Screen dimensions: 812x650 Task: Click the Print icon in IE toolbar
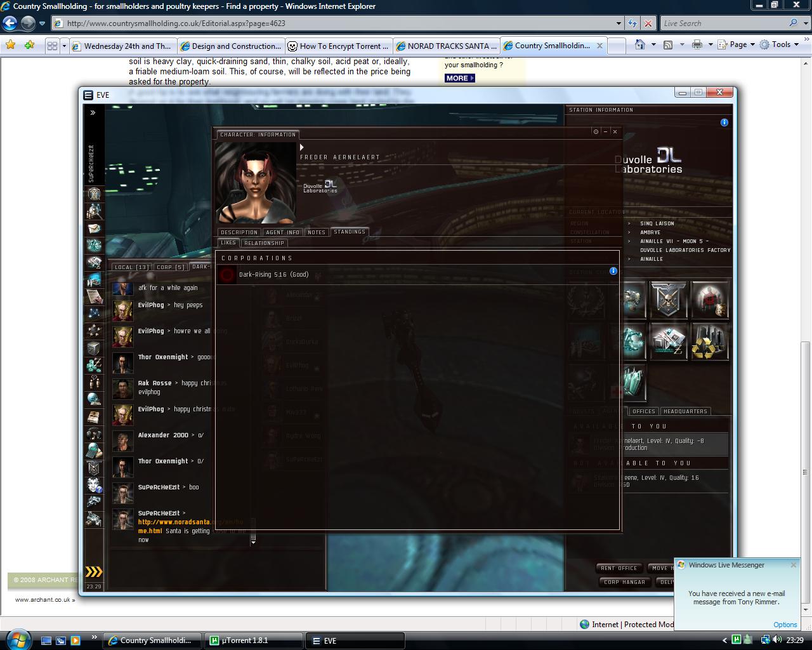tap(697, 44)
